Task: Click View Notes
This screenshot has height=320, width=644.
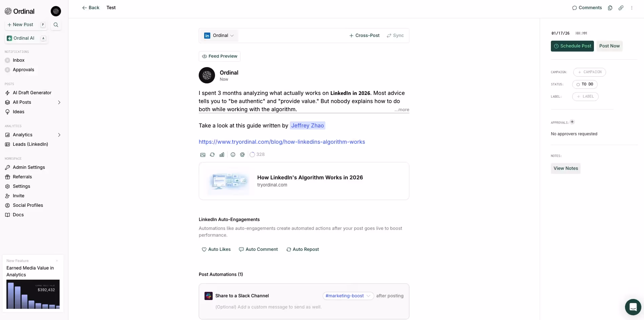Action: pos(566,168)
